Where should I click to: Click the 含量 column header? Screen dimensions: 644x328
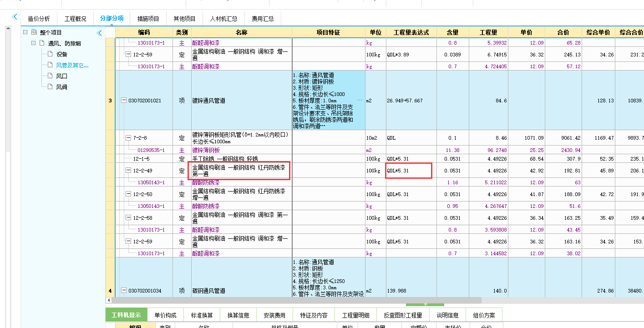pyautogui.click(x=452, y=32)
